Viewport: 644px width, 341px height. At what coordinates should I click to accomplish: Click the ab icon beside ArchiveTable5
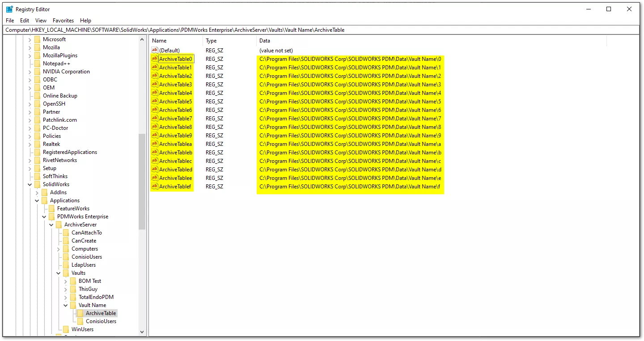[x=155, y=101]
